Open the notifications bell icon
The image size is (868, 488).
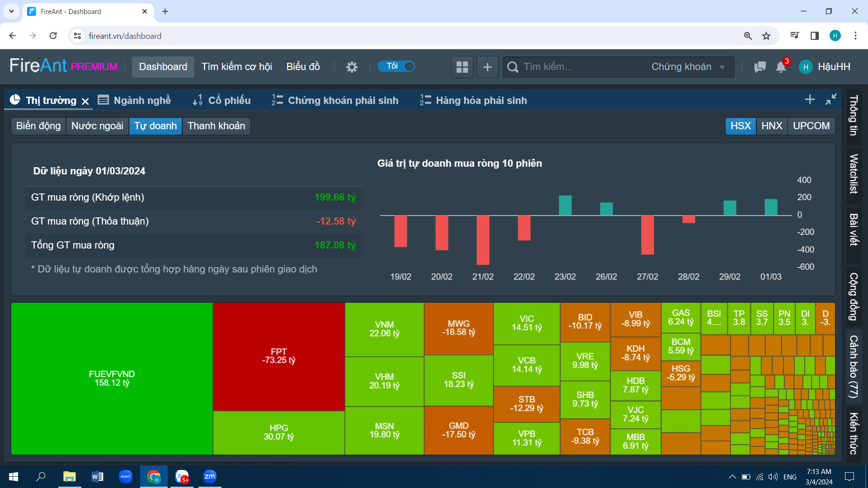(x=781, y=67)
